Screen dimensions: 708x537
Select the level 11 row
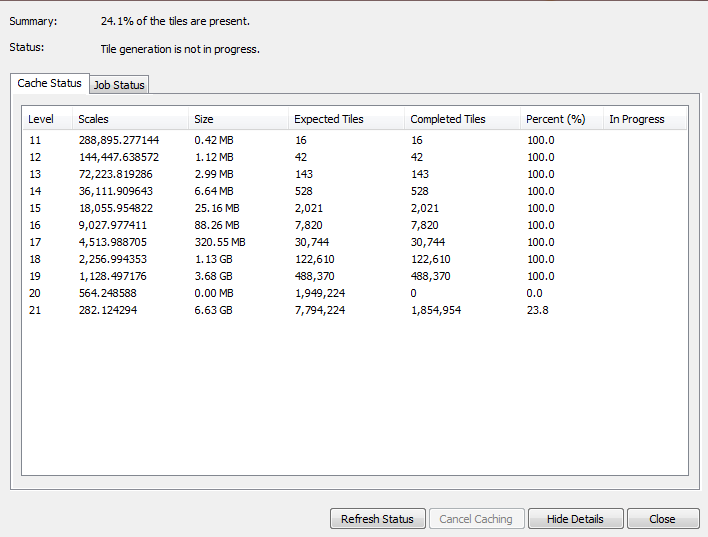(x=355, y=140)
